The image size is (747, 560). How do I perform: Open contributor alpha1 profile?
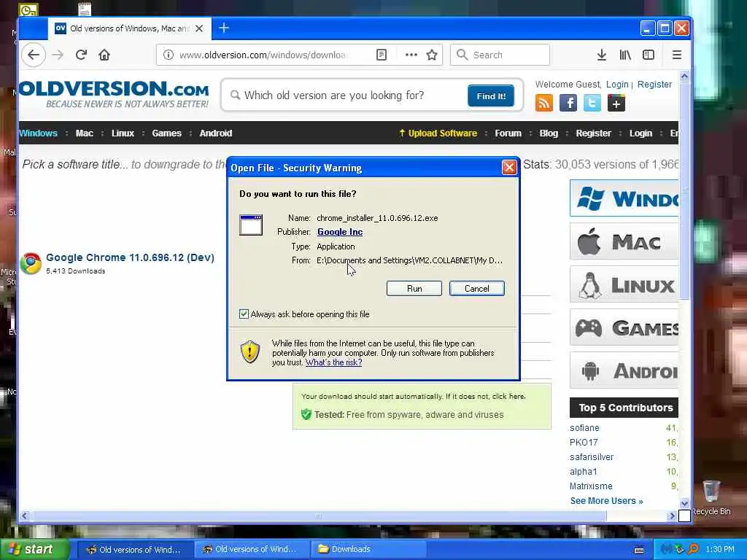coord(583,472)
